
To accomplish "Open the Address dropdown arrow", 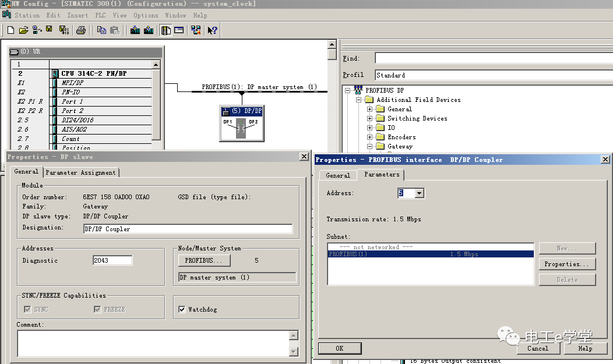I will point(419,193).
